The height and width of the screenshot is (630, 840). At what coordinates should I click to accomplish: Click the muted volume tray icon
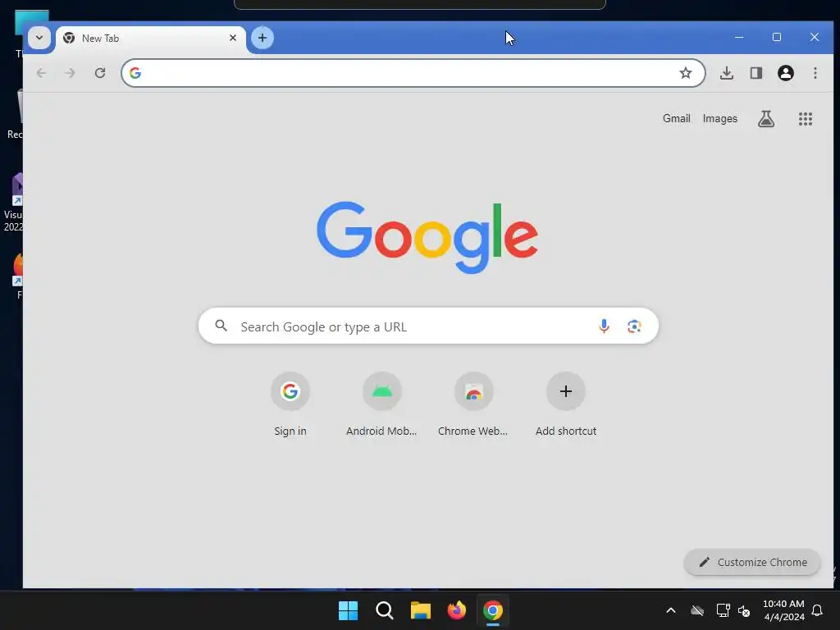coord(744,610)
